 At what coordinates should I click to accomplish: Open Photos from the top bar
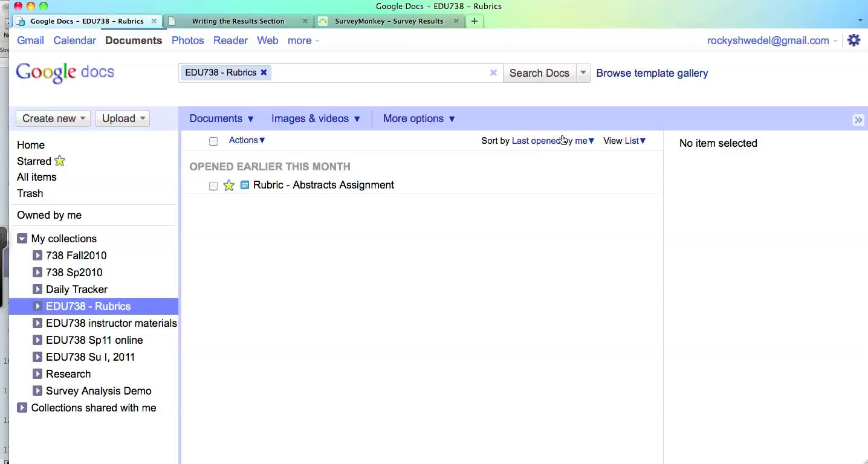tap(187, 40)
